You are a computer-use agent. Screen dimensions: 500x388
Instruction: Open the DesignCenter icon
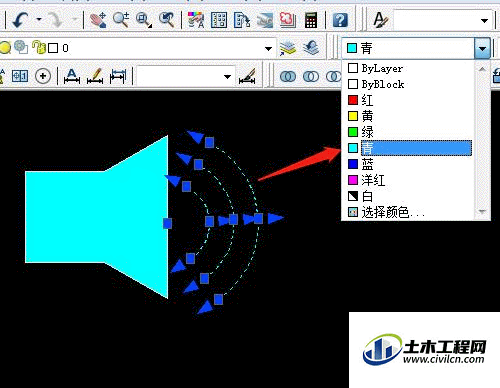tap(219, 20)
